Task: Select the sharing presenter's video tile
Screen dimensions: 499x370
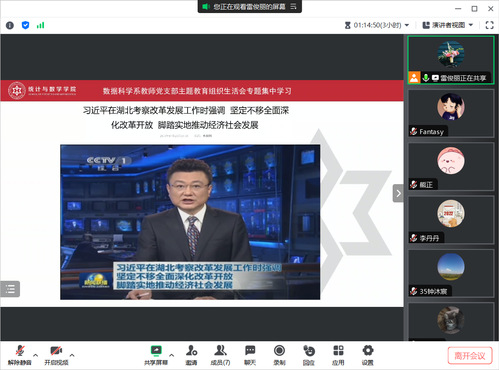Action: tap(451, 60)
